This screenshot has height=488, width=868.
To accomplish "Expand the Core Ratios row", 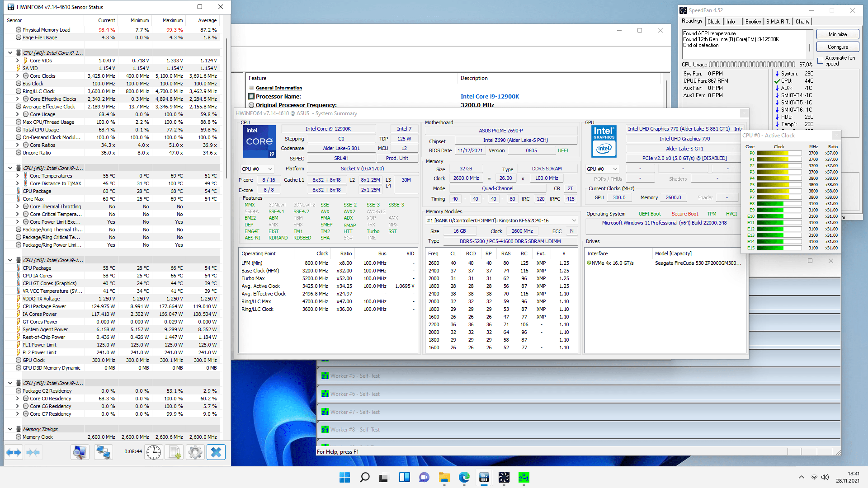I will click(x=18, y=145).
